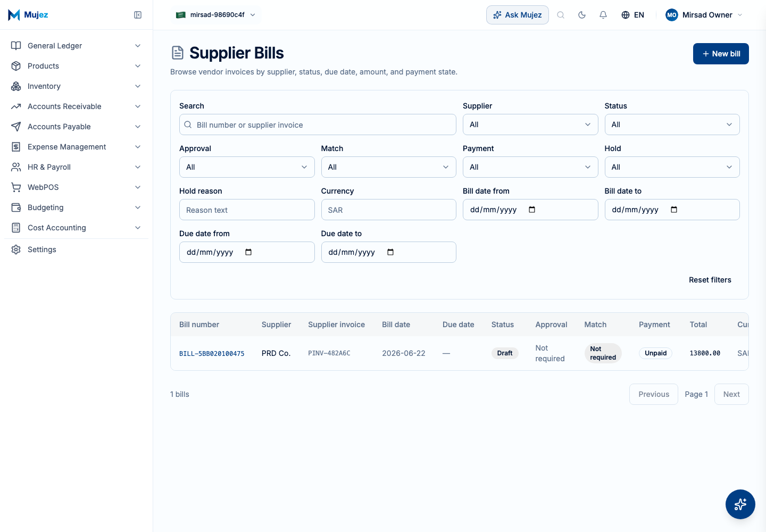Viewport: 766px width, 532px height.
Task: Click the HR & Payroll people icon
Action: (16, 167)
